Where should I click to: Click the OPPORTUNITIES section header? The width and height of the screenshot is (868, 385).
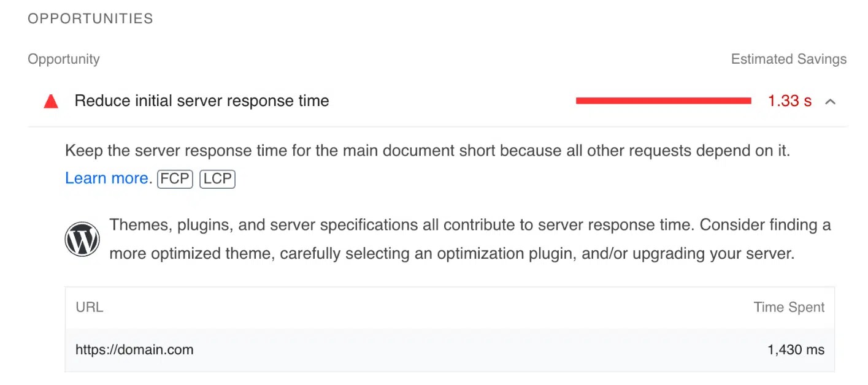point(90,18)
